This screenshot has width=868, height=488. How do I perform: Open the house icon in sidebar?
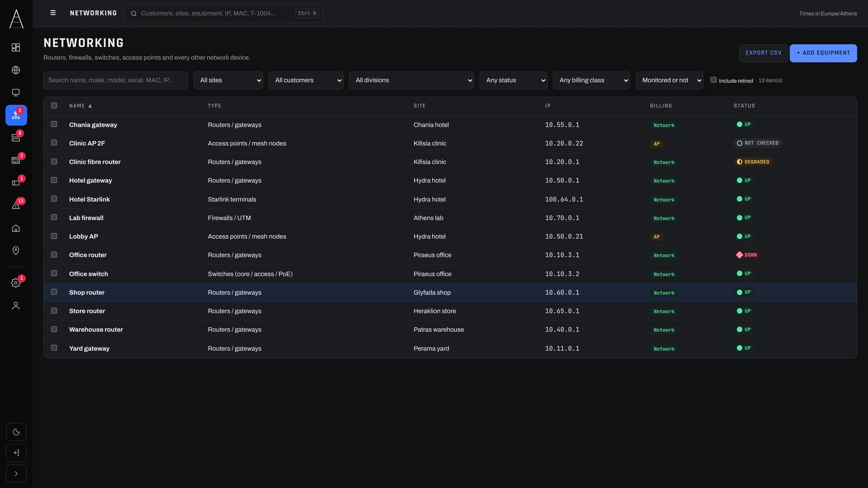click(16, 228)
